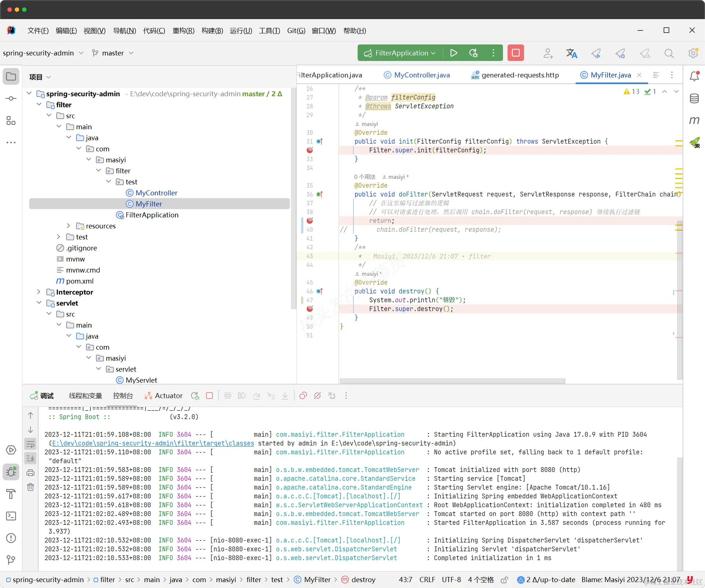Open the 重构(R) menu
The image size is (705, 588).
(x=183, y=31)
